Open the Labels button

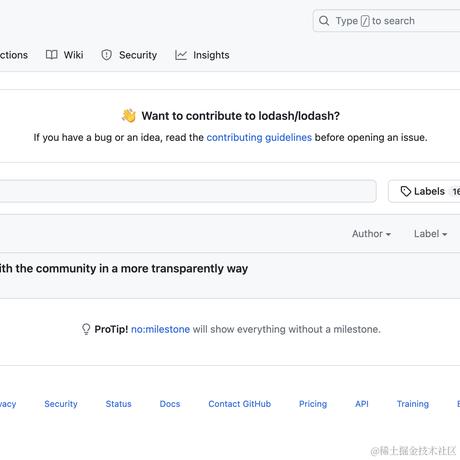point(424,191)
